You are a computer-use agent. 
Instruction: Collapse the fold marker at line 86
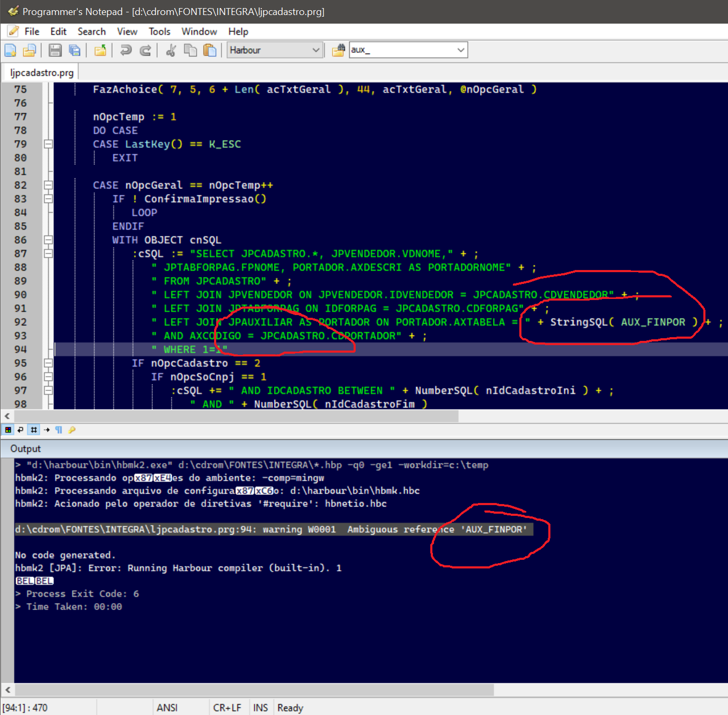[x=48, y=240]
